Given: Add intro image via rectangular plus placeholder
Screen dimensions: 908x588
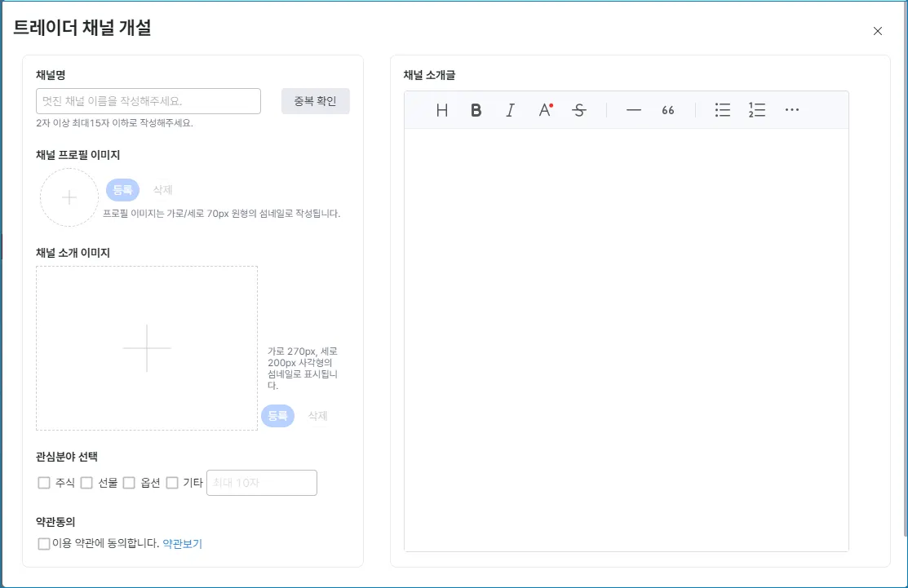Looking at the screenshot, I should (x=147, y=347).
